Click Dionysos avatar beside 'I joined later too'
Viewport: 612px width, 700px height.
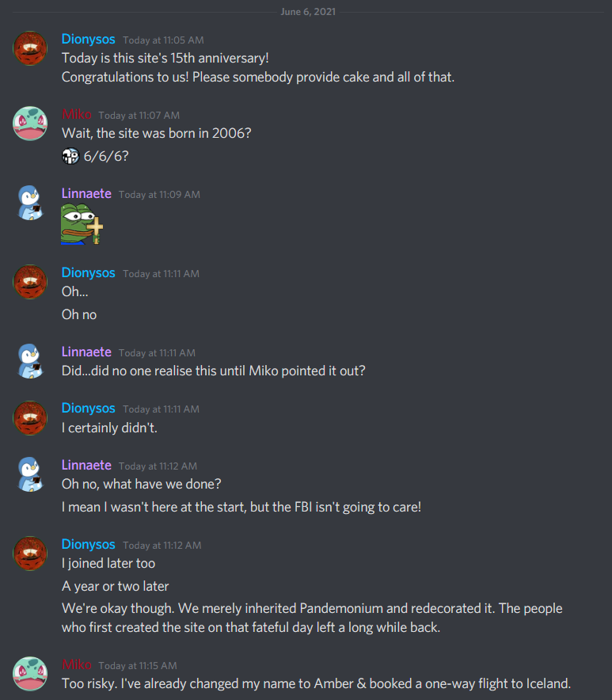(x=30, y=554)
